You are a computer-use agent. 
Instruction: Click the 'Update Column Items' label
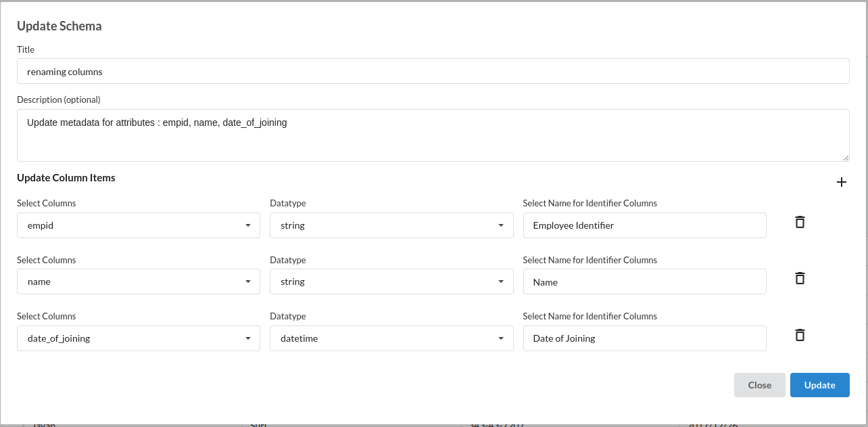click(x=66, y=178)
